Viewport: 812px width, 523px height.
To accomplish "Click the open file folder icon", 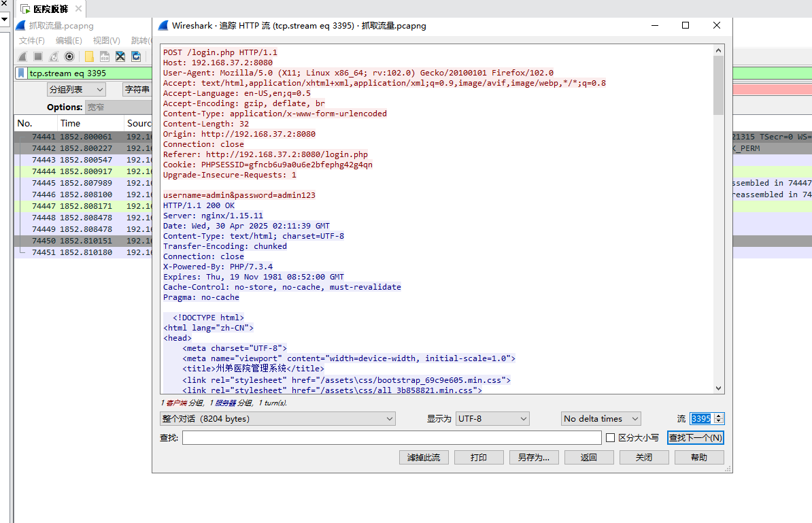I will click(89, 56).
